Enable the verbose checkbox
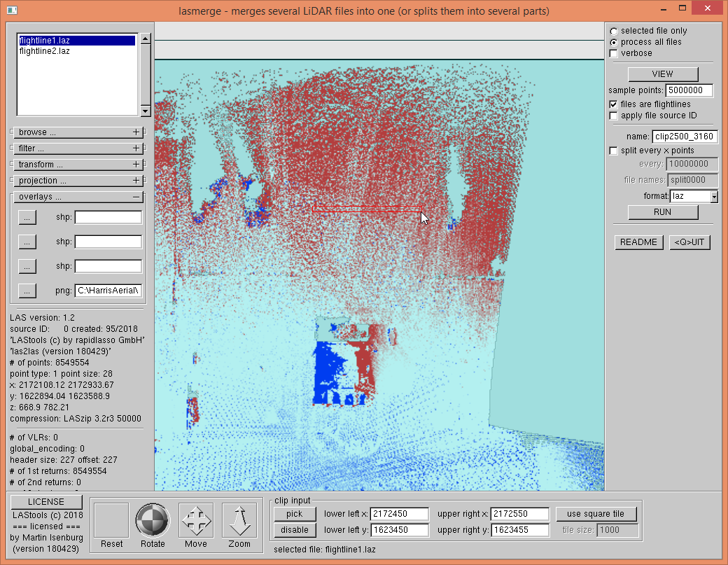Viewport: 728px width, 565px height. tap(614, 53)
